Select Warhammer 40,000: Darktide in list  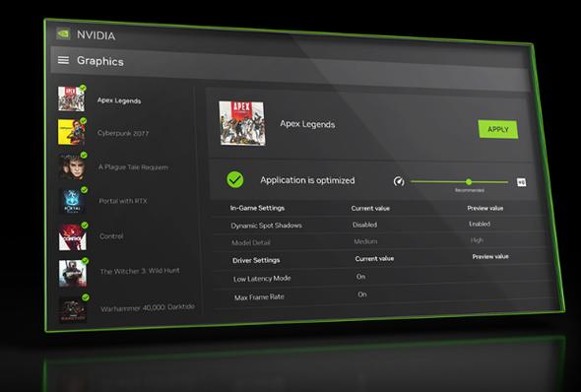click(x=148, y=307)
